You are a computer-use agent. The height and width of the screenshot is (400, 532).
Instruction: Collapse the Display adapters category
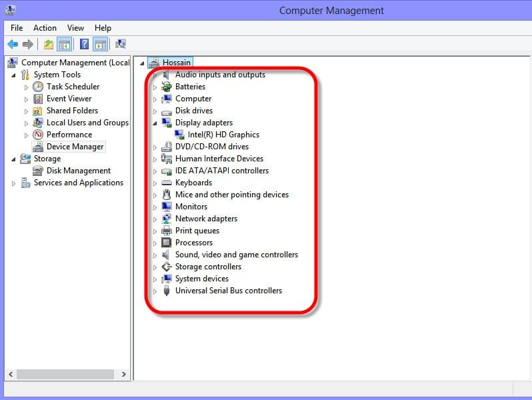155,123
